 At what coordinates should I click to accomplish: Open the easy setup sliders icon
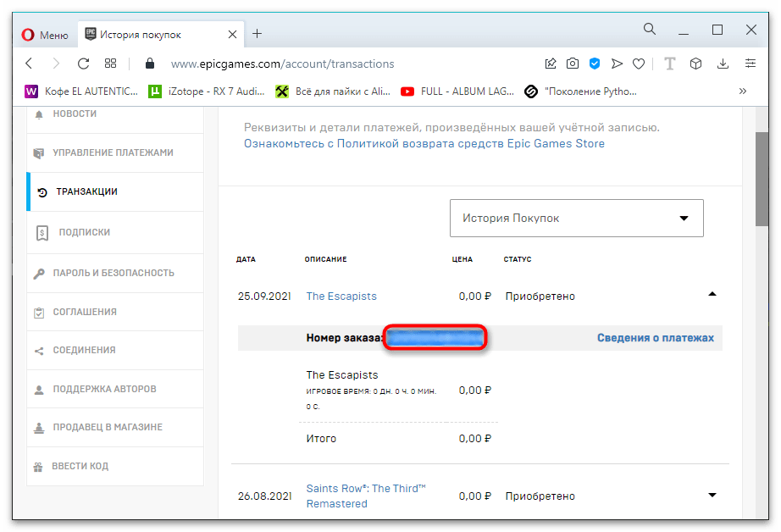point(751,64)
